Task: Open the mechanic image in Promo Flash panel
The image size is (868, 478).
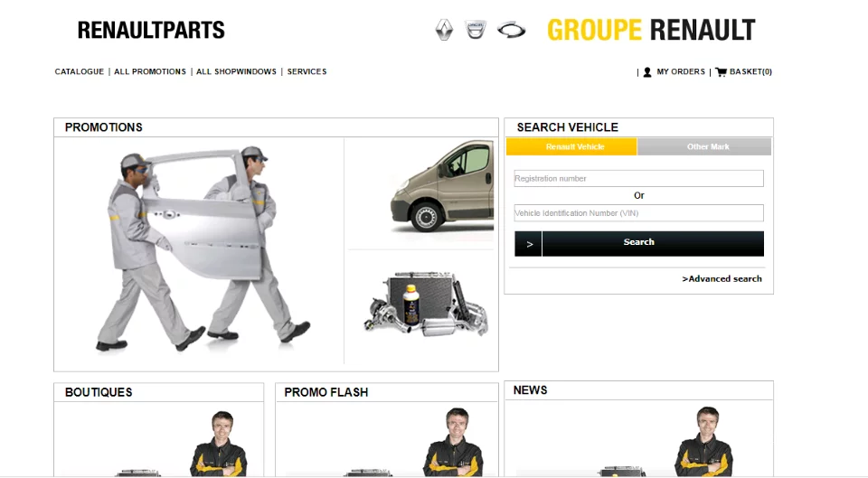Action: pyautogui.click(x=453, y=442)
